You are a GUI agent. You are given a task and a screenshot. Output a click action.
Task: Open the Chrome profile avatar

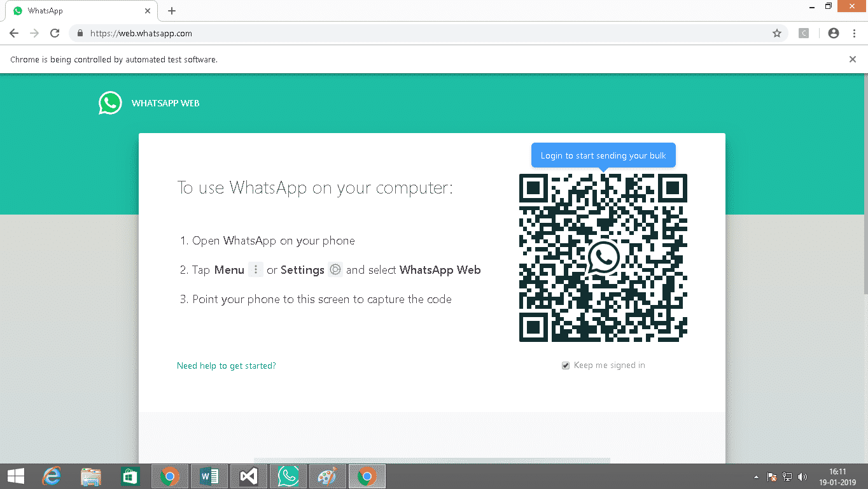point(834,33)
